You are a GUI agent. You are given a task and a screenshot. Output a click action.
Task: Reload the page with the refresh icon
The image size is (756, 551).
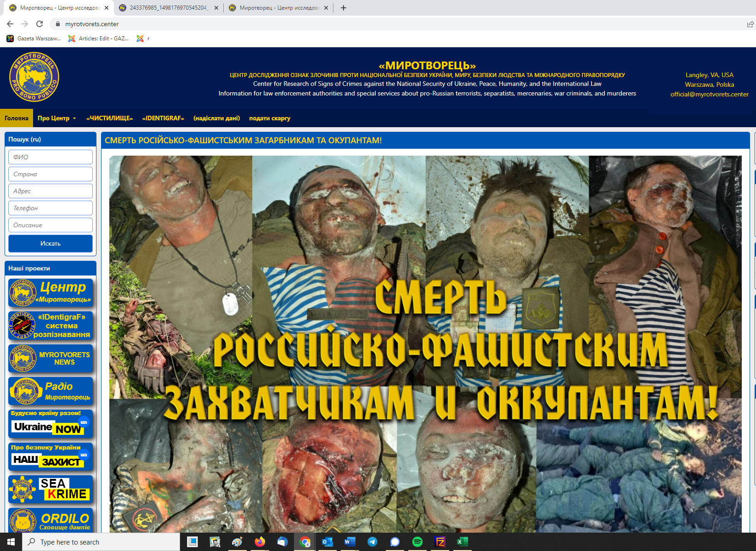click(39, 24)
